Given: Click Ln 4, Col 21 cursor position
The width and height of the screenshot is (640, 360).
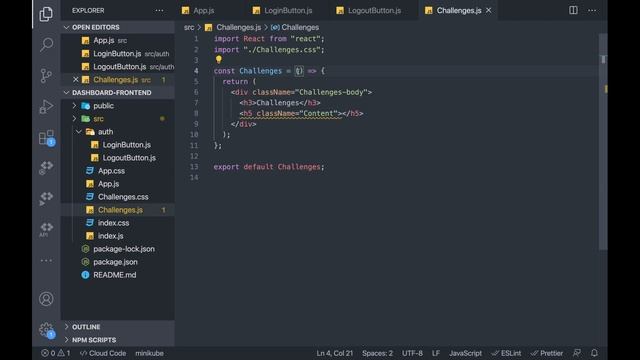Looking at the screenshot, I should point(334,353).
